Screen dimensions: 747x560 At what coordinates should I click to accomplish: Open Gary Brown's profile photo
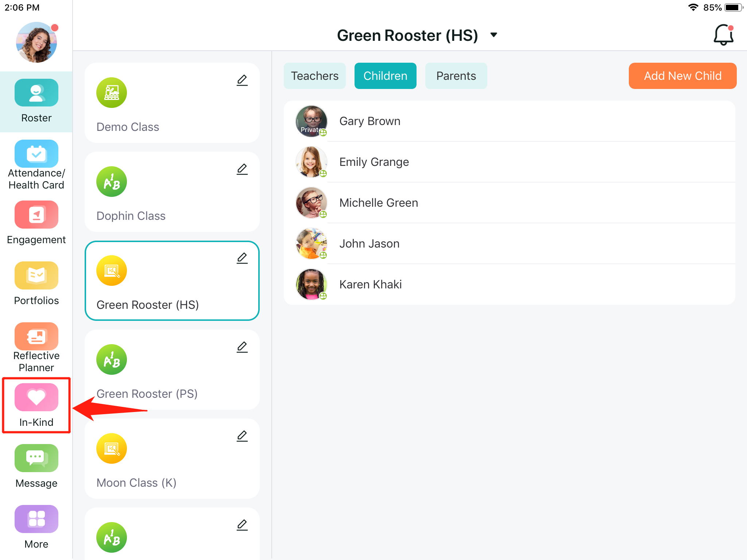tap(311, 121)
